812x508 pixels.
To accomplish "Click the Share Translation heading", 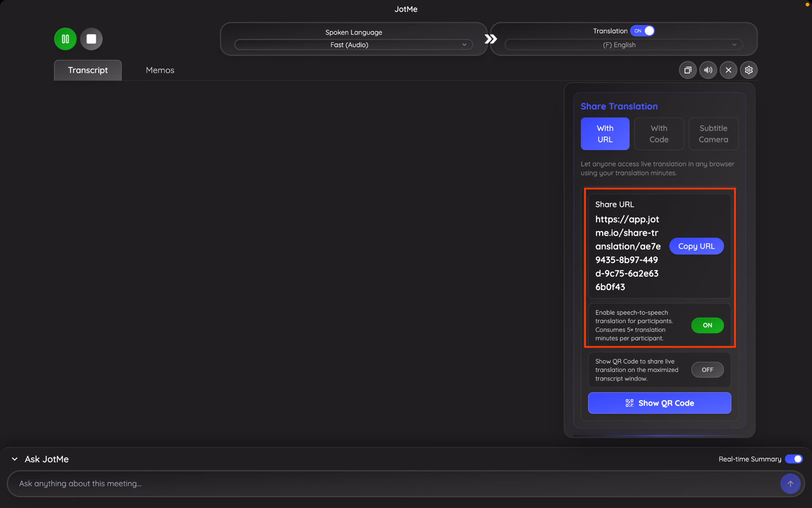I will coord(619,106).
